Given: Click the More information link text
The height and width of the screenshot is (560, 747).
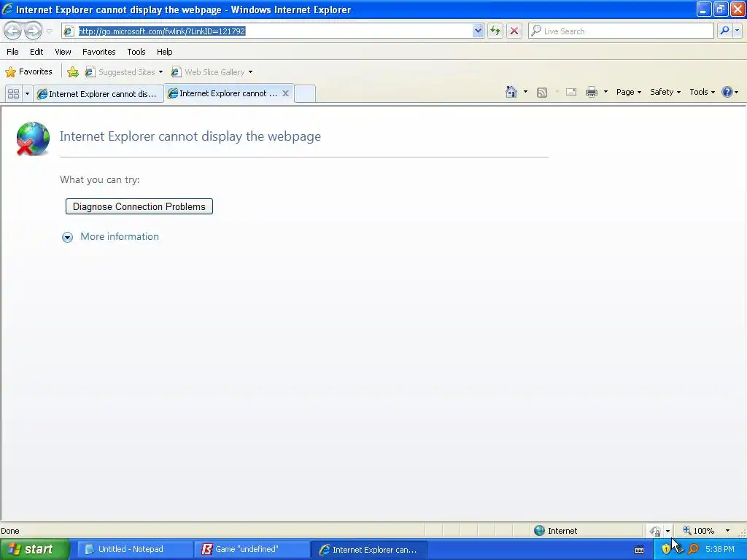Looking at the screenshot, I should coord(120,237).
